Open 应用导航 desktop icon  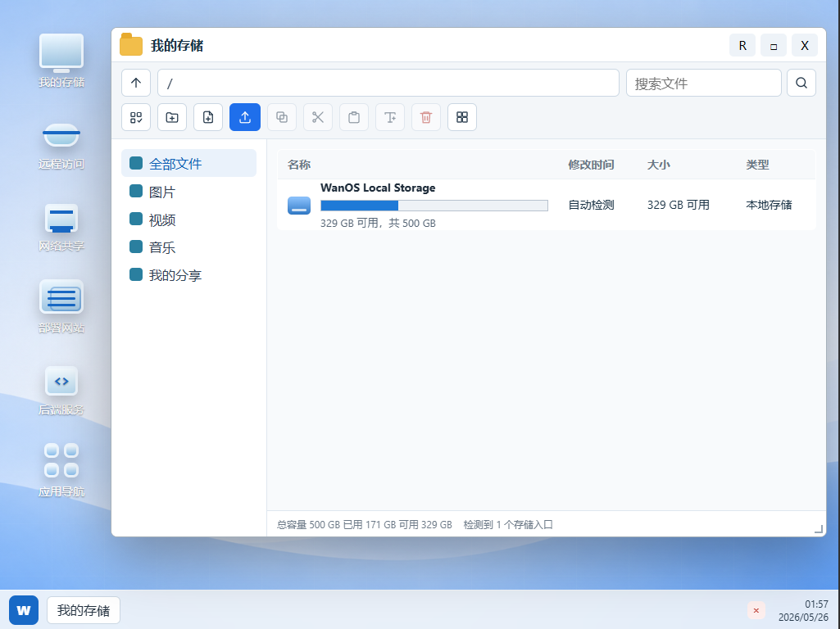[x=61, y=470]
